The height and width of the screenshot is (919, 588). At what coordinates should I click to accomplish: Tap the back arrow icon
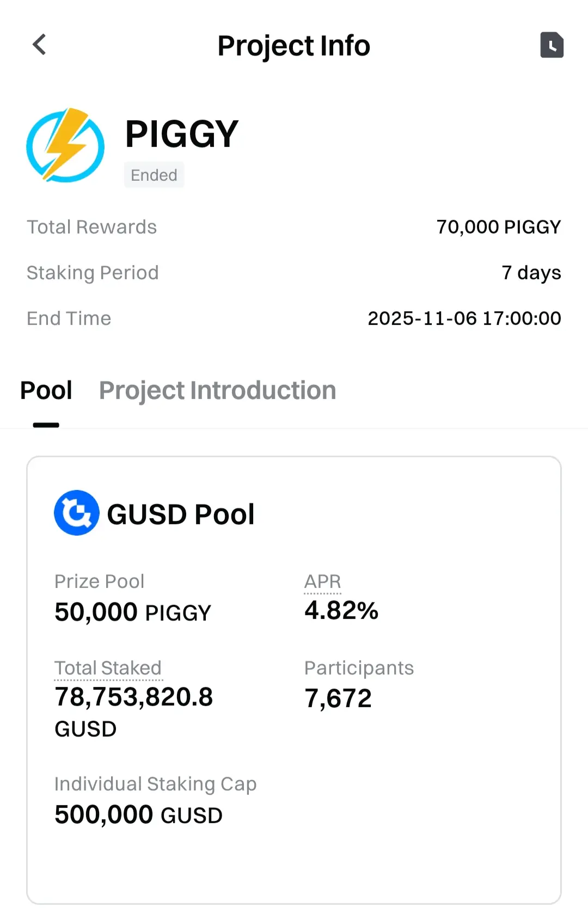(39, 45)
